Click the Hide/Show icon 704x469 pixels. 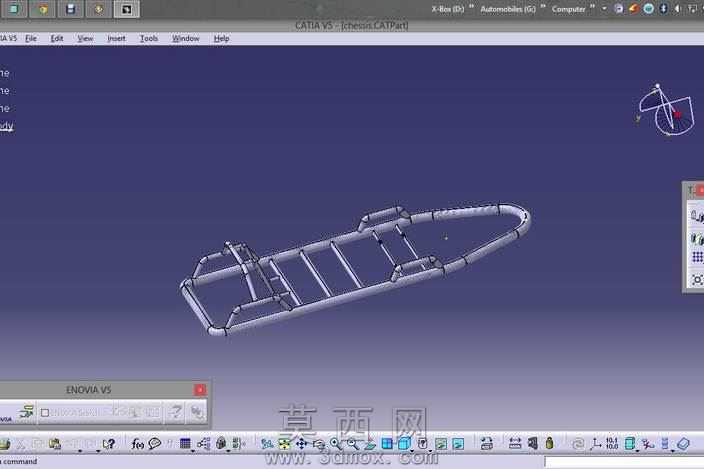point(441,444)
